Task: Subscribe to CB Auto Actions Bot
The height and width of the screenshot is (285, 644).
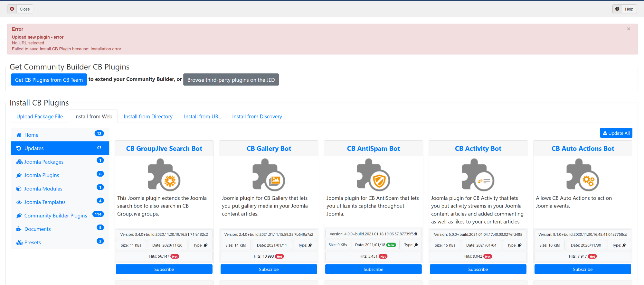Action: point(583,269)
